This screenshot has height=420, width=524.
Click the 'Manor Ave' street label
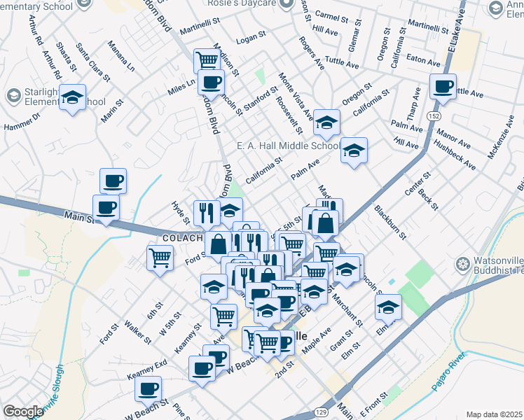point(453,139)
